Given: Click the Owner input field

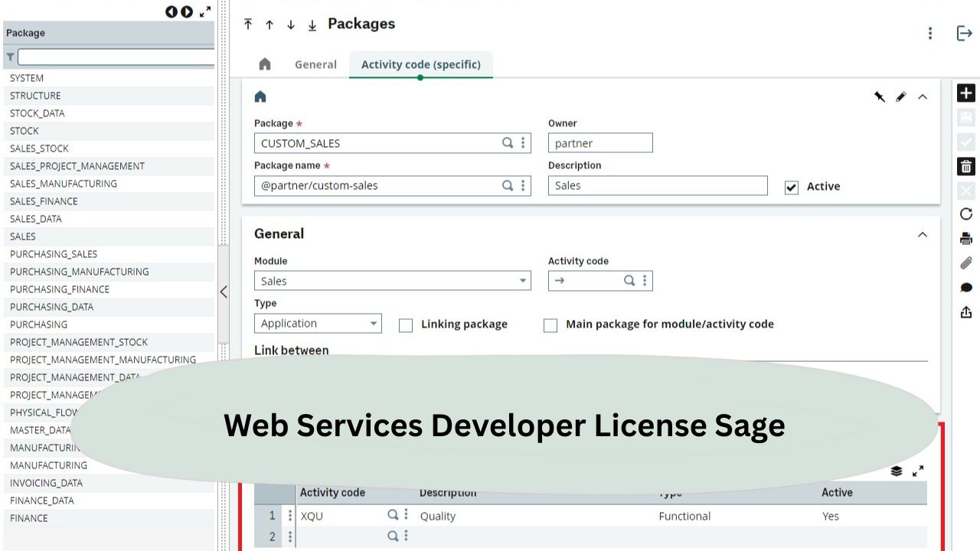Looking at the screenshot, I should coord(600,143).
